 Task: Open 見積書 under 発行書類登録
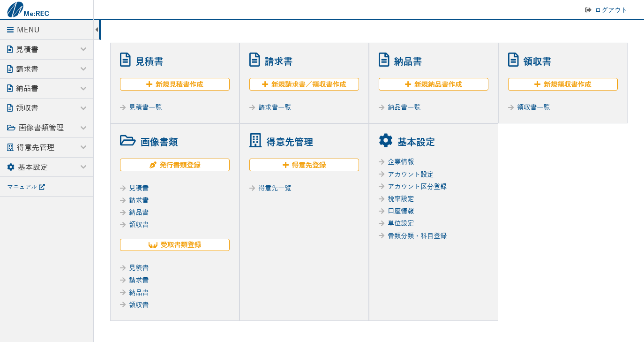click(139, 188)
